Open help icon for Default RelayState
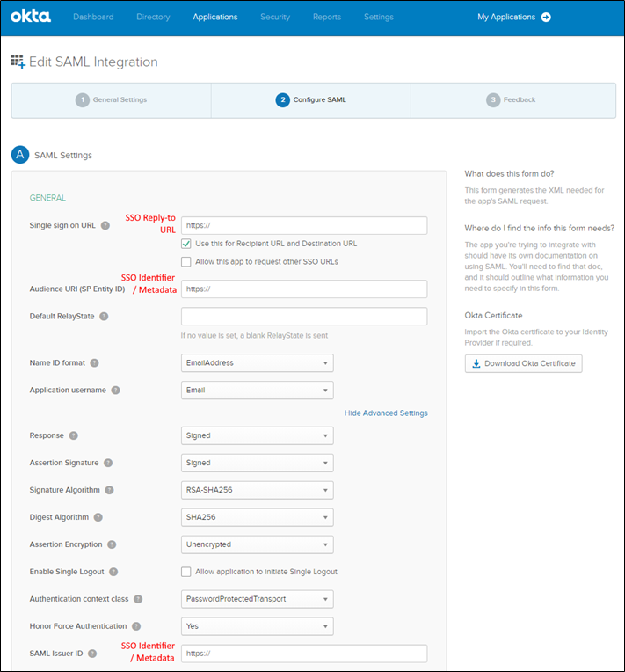This screenshot has width=625, height=672. pyautogui.click(x=104, y=317)
